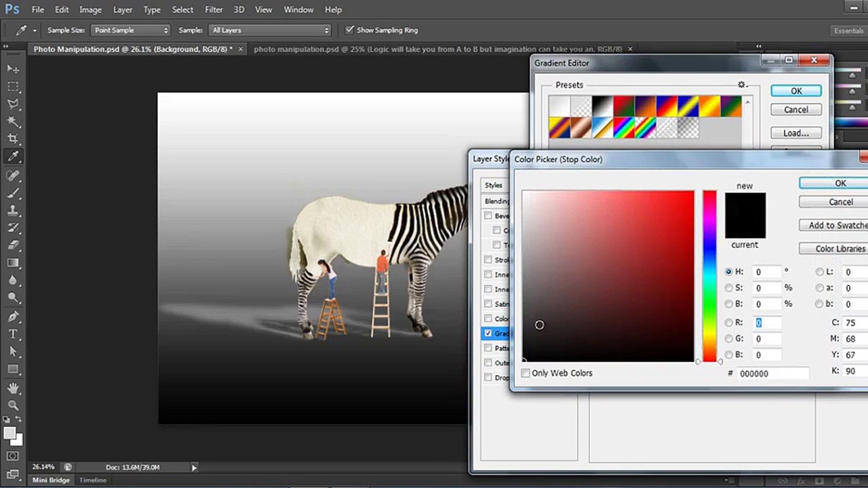
Task: Switch to the Timeline panel tab
Action: click(x=93, y=480)
